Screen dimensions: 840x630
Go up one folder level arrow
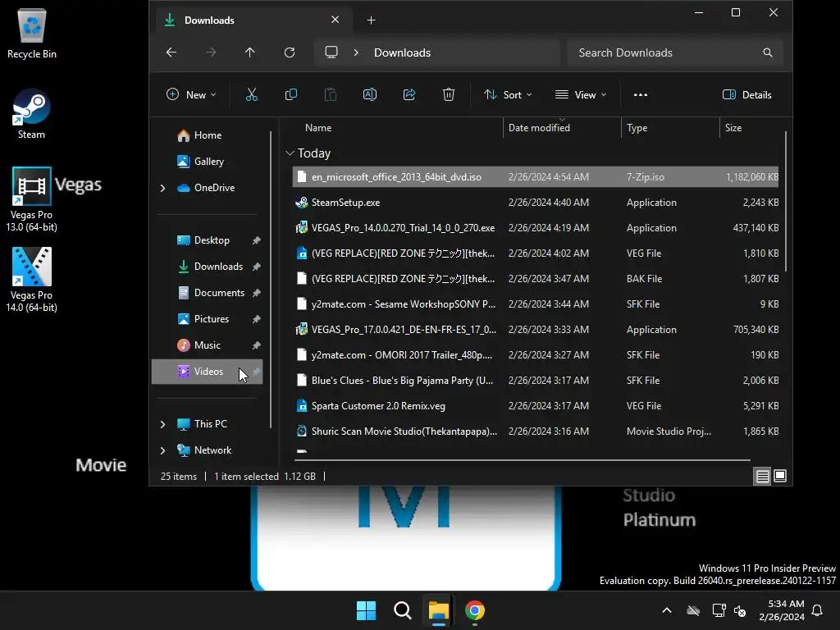(x=249, y=52)
